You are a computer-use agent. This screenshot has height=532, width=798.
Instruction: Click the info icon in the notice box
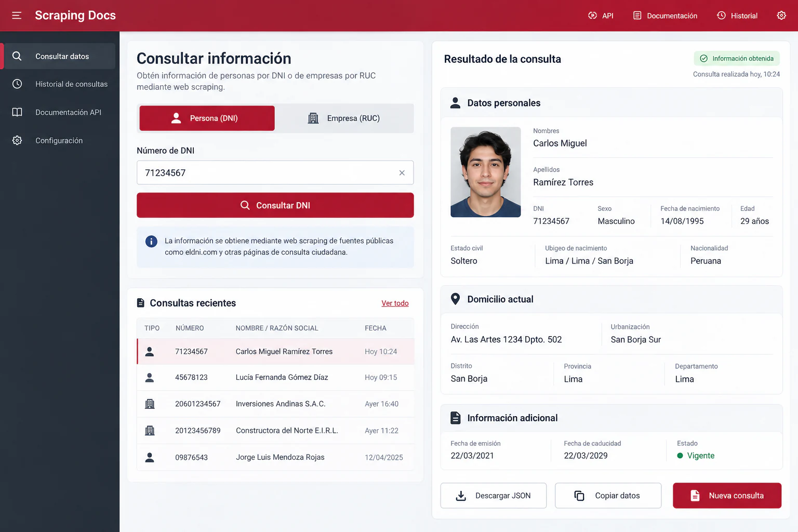click(x=151, y=241)
